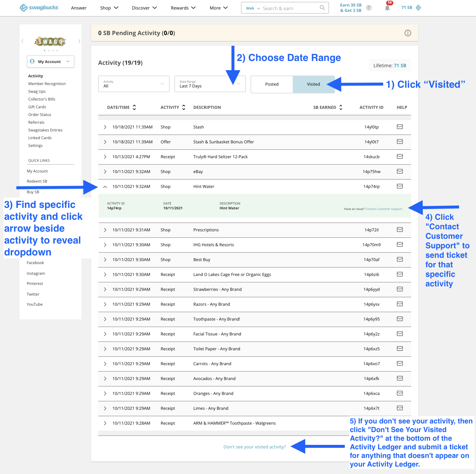
Task: Open Order Status in sidebar
Action: point(40,114)
